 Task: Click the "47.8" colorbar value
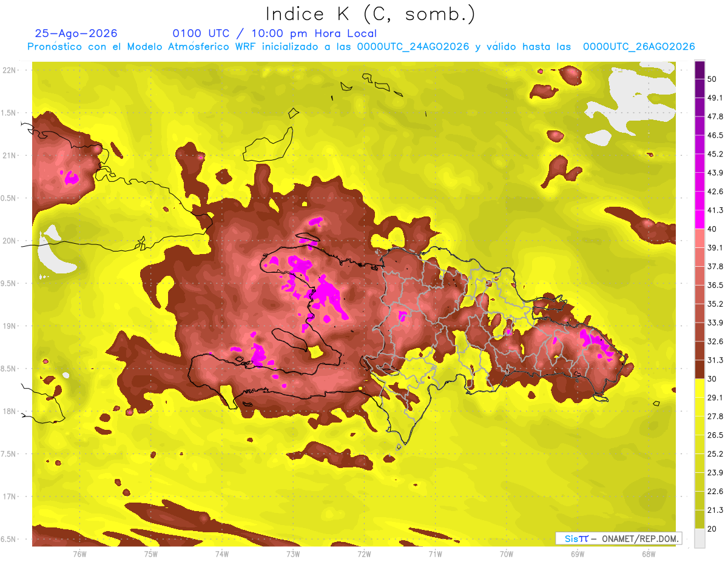point(715,116)
